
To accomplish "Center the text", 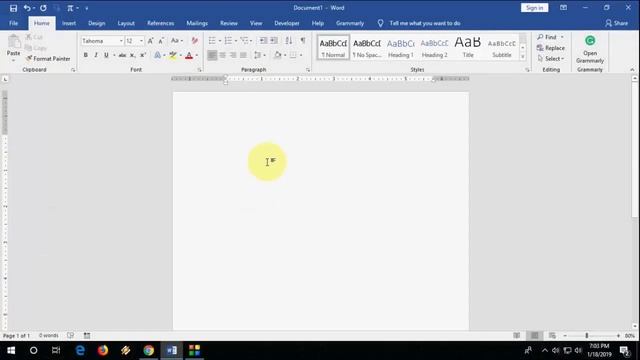I will pyautogui.click(x=222, y=55).
